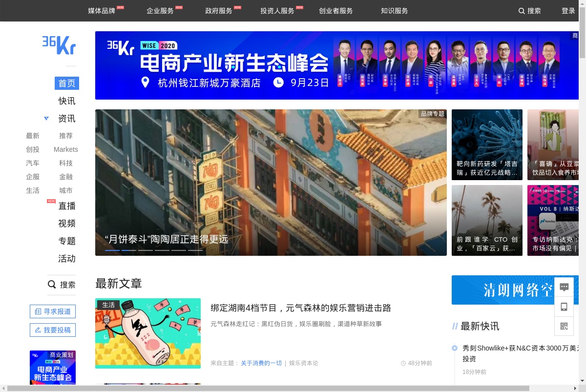Image resolution: width=586 pixels, height=392 pixels.
Task: Select 汽车 subcategory
Action: click(33, 163)
